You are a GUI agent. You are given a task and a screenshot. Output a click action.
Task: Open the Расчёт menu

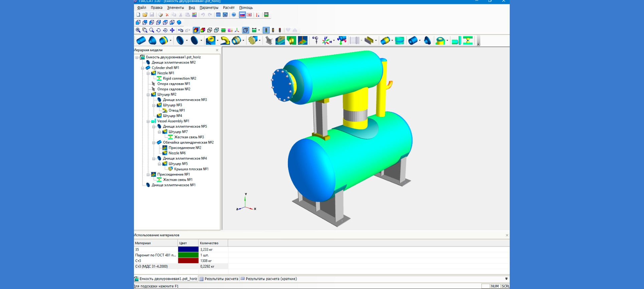coord(229,8)
